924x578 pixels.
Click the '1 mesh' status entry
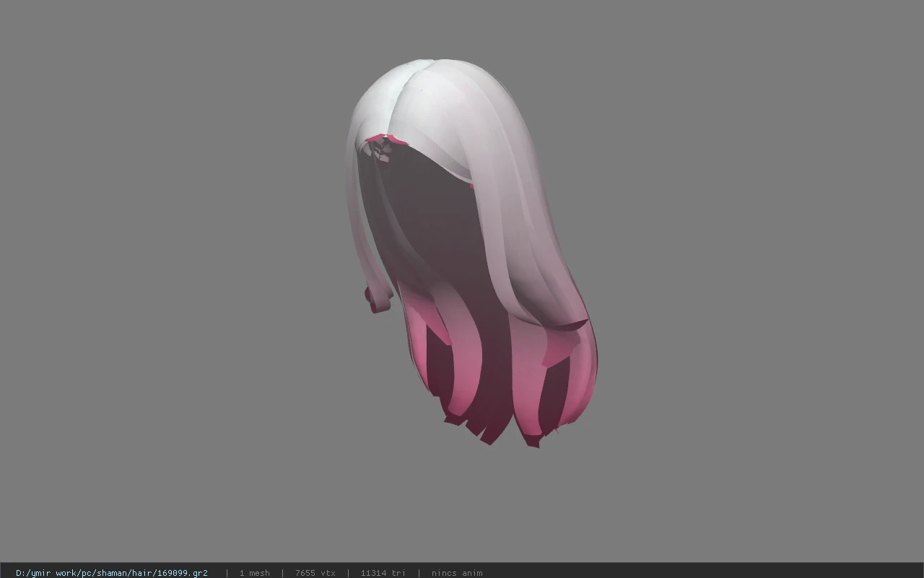254,573
